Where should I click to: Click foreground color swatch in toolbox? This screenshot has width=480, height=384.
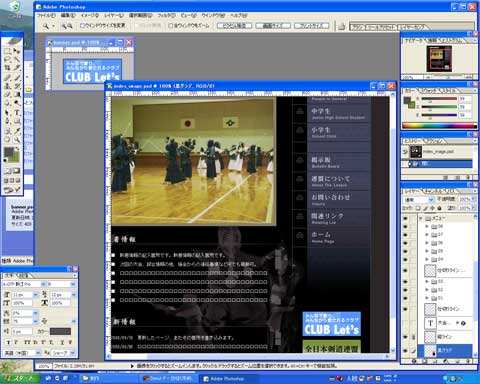click(9, 153)
